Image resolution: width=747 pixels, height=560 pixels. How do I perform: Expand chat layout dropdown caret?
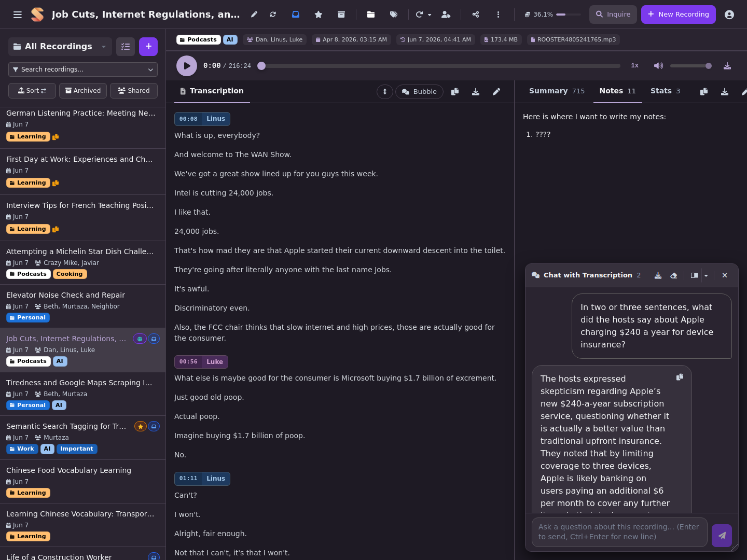[706, 275]
